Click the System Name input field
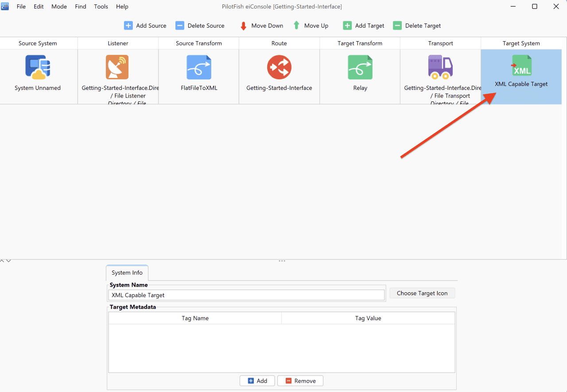This screenshot has height=392, width=567. (x=246, y=295)
